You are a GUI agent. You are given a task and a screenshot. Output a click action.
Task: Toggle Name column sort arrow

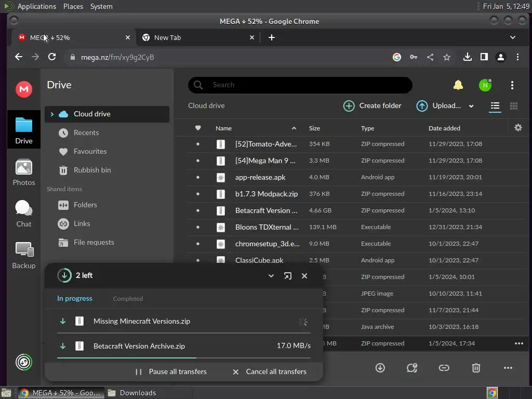[x=294, y=128]
